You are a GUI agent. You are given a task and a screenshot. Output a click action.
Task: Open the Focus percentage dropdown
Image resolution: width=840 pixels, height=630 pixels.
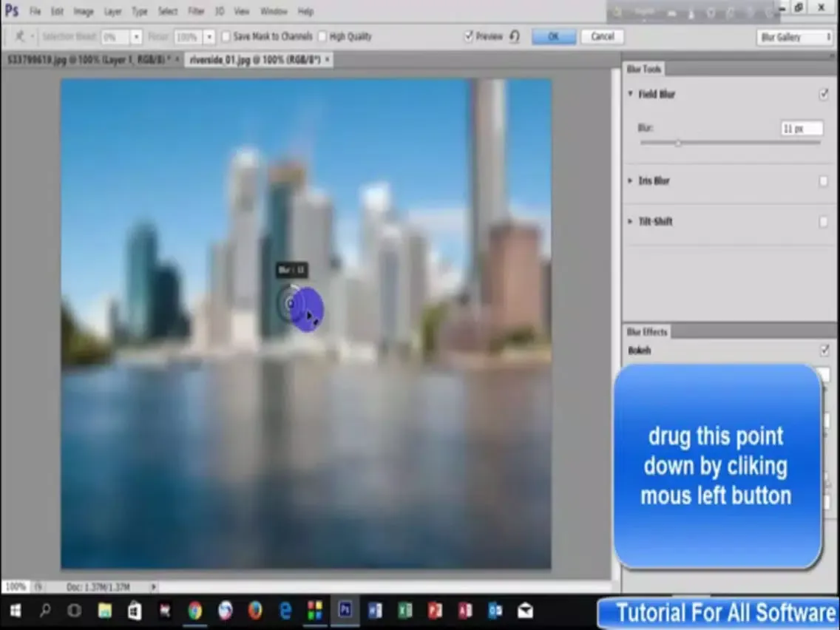209,36
